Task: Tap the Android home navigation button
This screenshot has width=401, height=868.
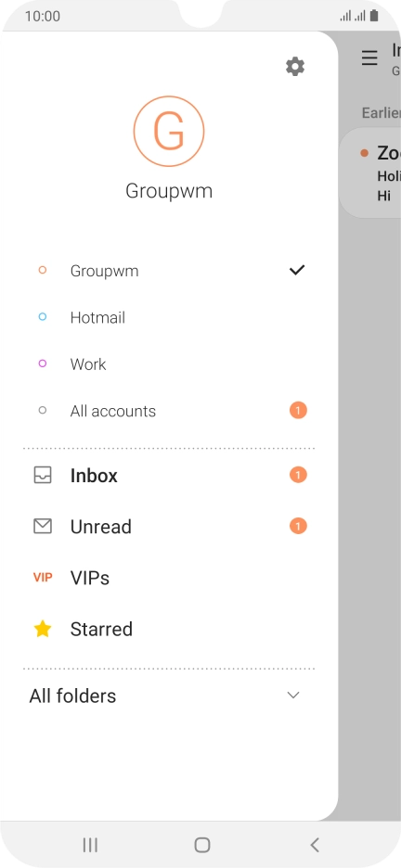Action: (x=202, y=845)
